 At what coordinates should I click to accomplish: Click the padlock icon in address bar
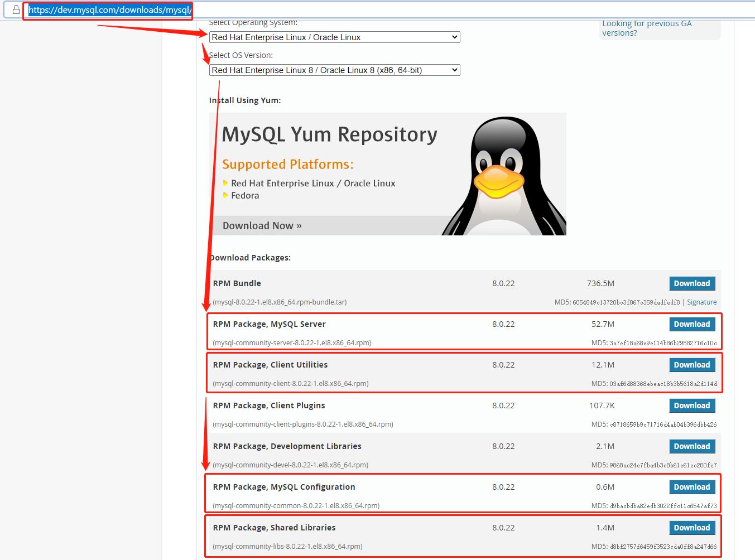point(16,9)
